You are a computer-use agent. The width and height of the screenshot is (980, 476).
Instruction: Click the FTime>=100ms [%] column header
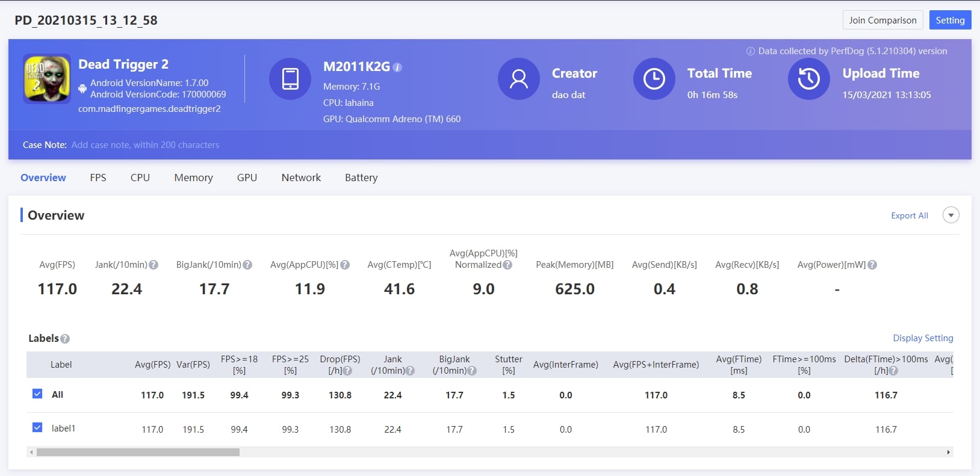[804, 365]
